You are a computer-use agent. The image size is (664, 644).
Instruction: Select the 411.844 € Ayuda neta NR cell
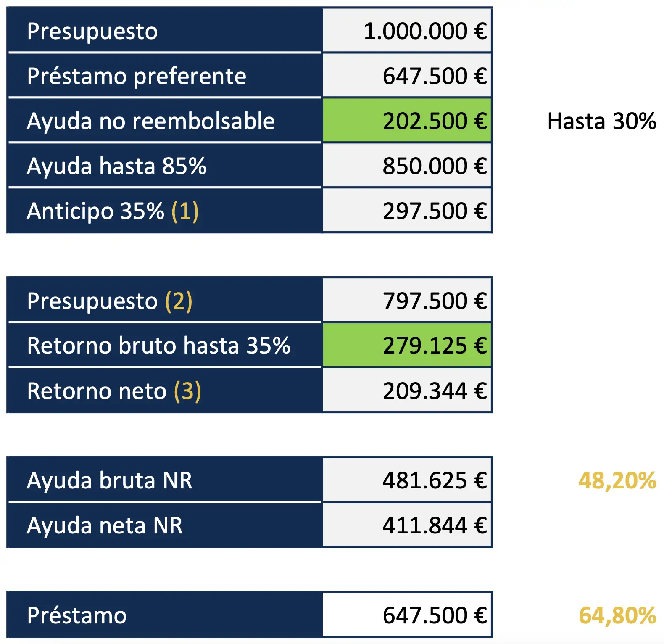coord(407,525)
